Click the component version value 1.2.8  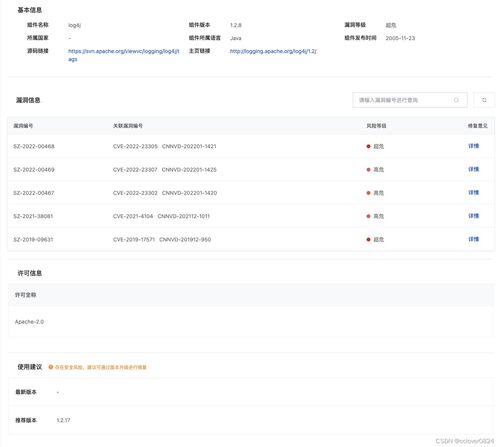pos(236,25)
